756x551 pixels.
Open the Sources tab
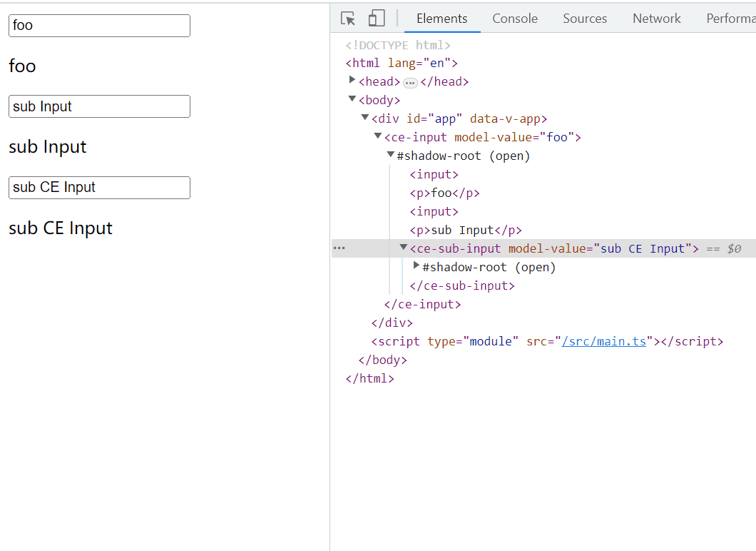point(585,19)
